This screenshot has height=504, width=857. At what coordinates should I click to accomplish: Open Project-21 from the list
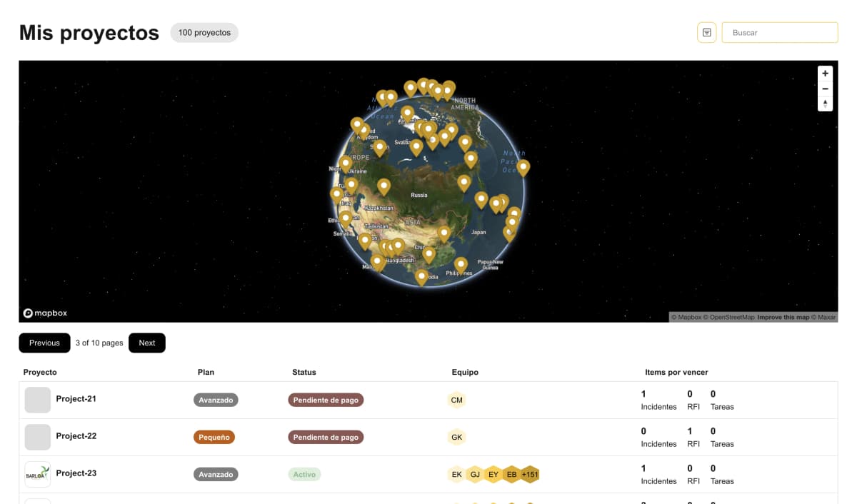[76, 400]
